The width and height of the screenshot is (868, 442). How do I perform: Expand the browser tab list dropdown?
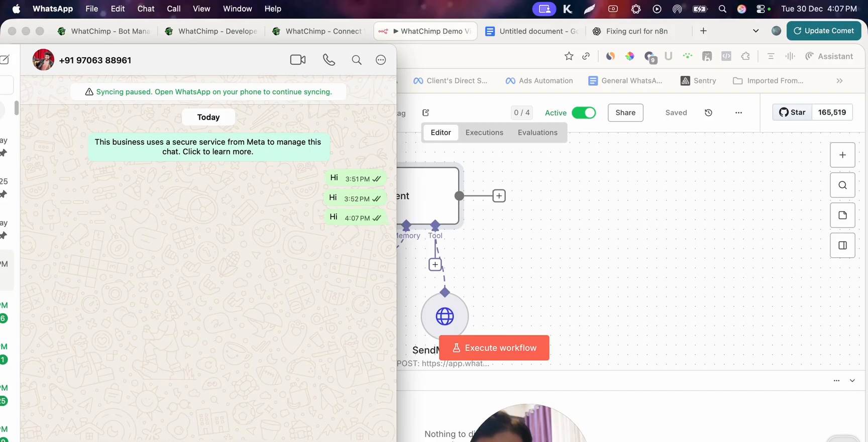pos(755,31)
